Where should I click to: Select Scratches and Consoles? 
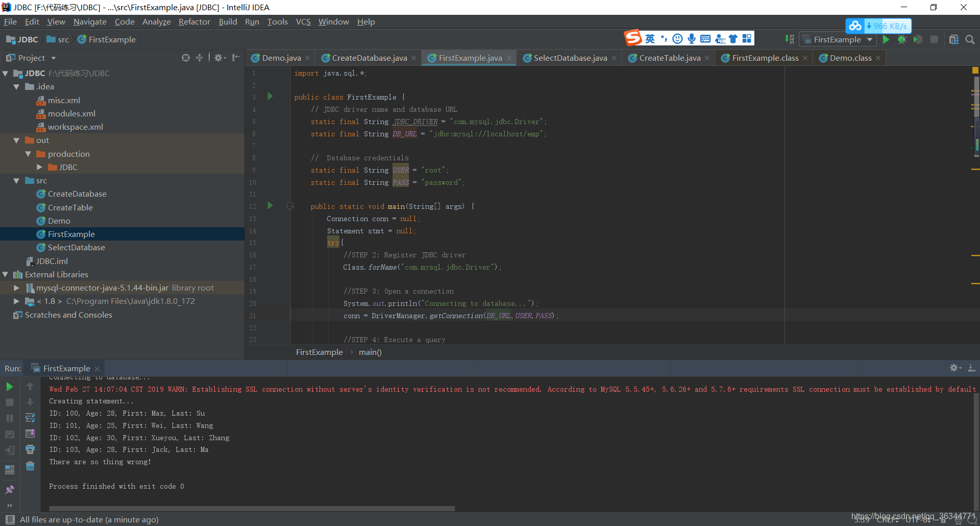point(68,315)
